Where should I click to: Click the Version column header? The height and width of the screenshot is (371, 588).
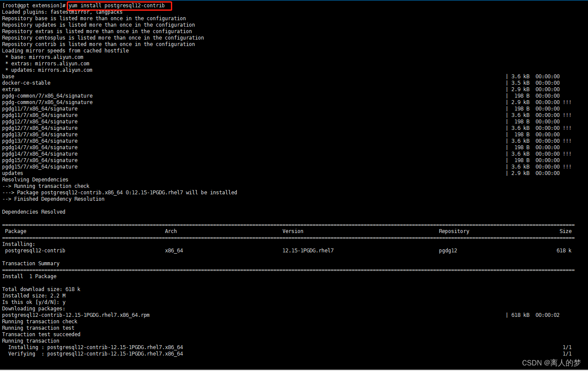[x=293, y=231]
